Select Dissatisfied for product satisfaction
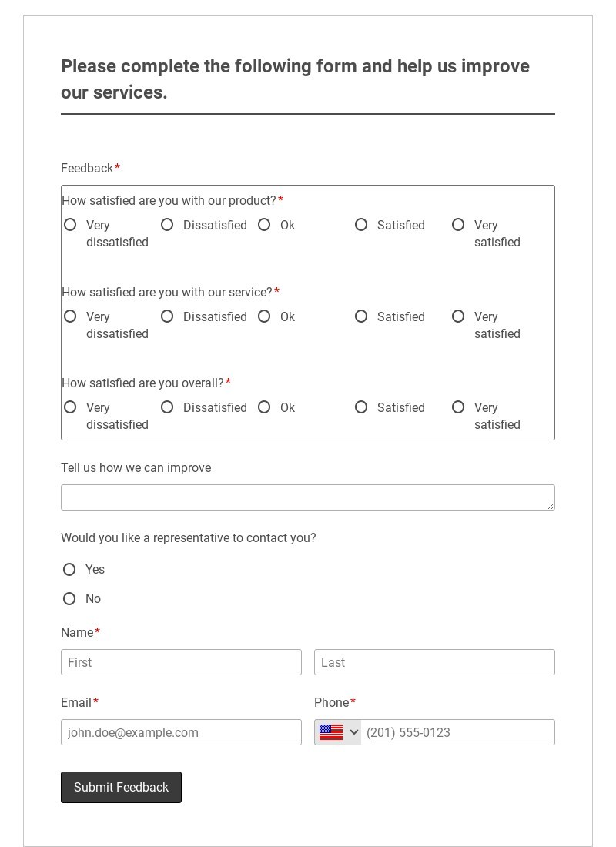616x847 pixels. [167, 225]
